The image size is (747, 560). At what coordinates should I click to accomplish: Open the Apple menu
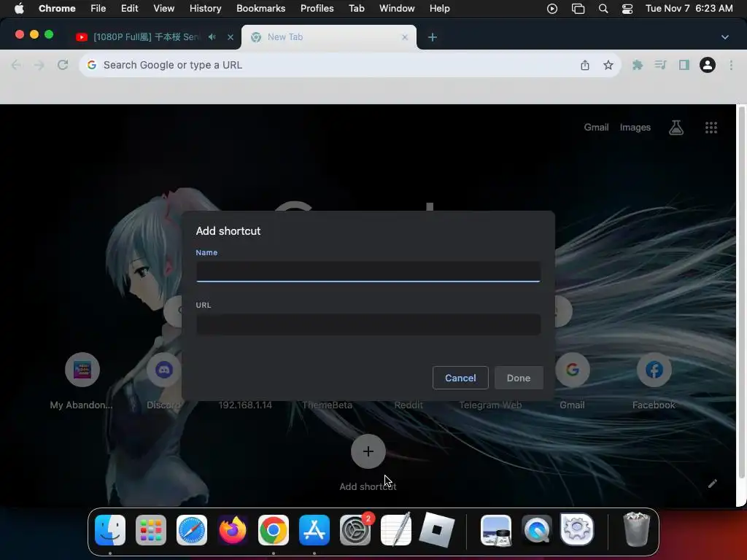coord(19,8)
